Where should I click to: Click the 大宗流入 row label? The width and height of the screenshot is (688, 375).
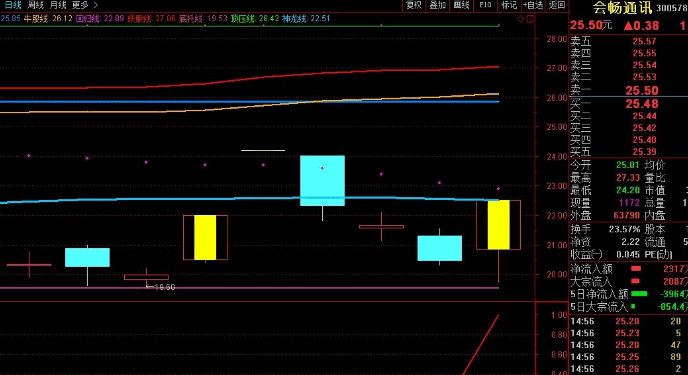pos(591,282)
